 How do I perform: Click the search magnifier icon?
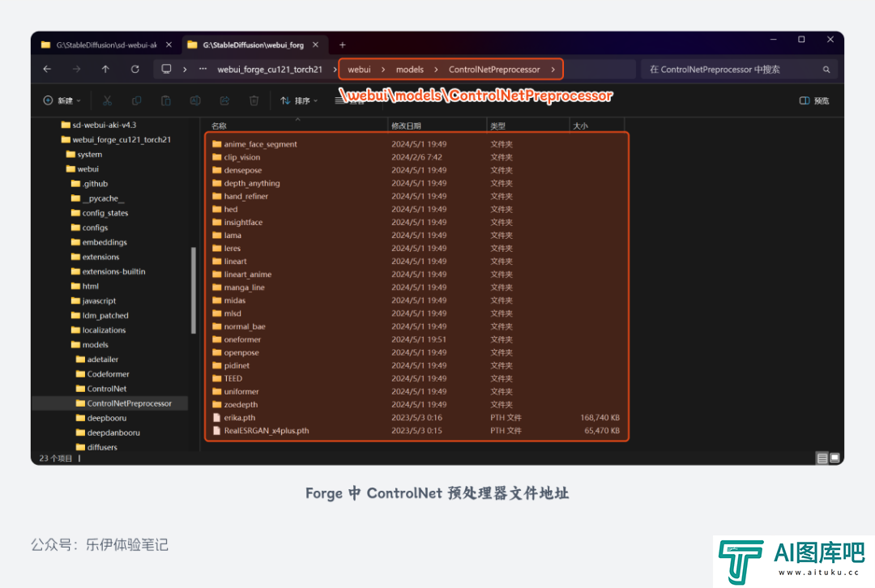(x=826, y=70)
